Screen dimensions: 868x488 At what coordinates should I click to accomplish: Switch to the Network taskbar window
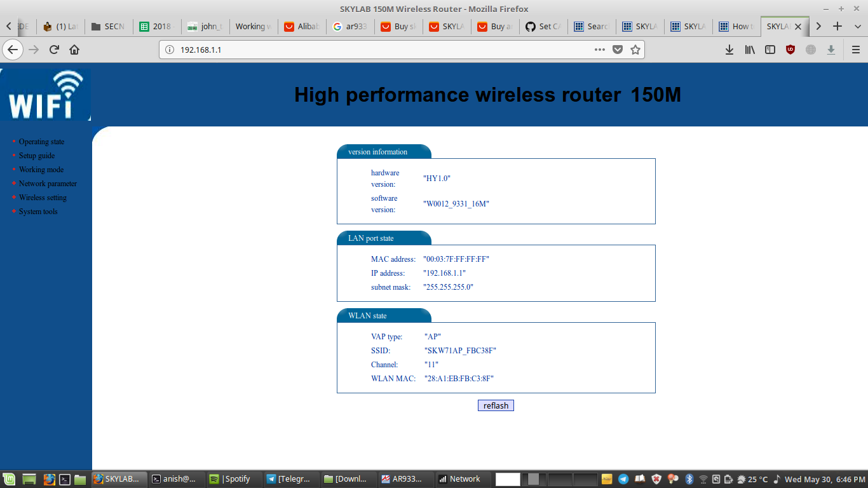coord(463,479)
